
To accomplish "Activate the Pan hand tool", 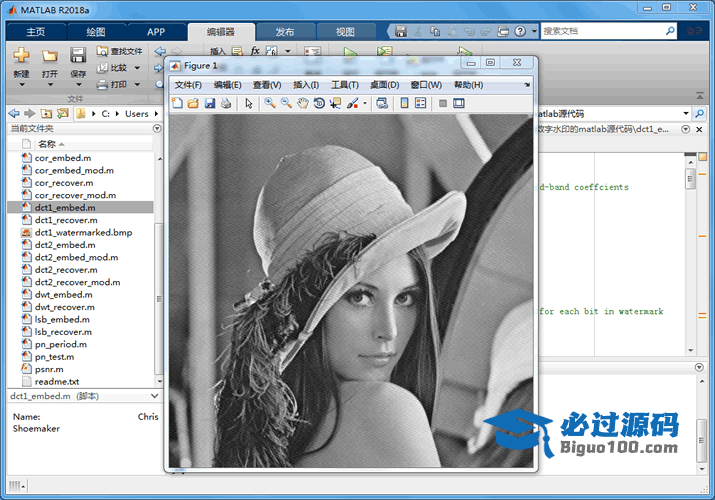I will 302,103.
